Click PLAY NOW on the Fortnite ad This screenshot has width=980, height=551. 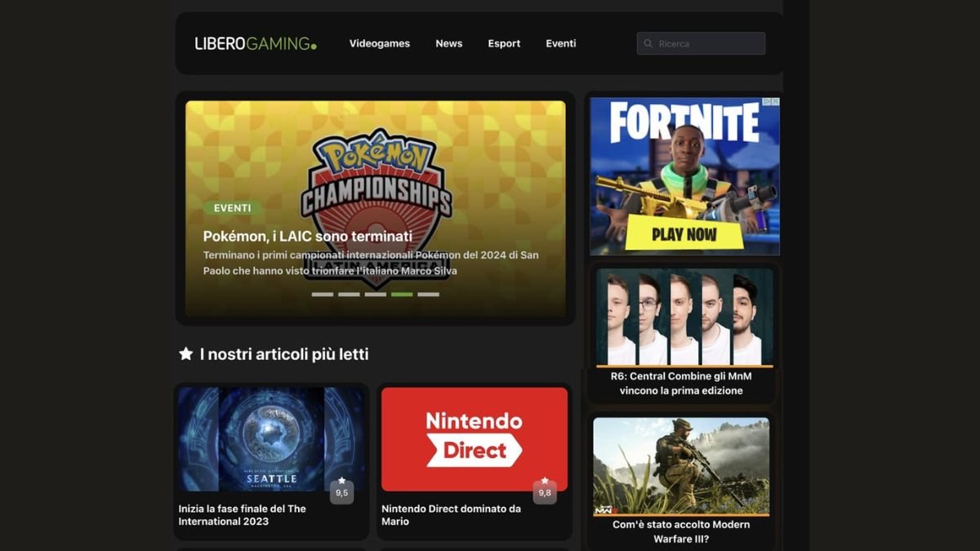tap(684, 234)
